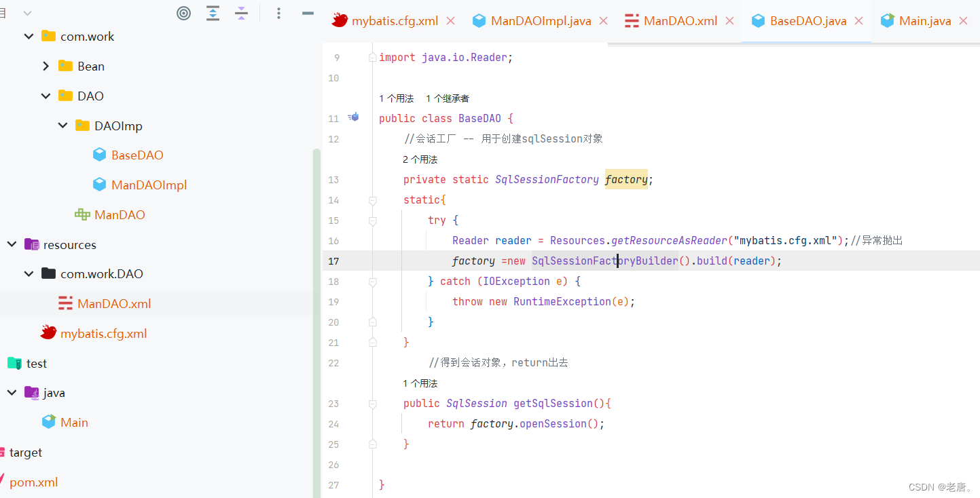Click the inheritor gutter icon on line 11
The image size is (980, 498).
[353, 117]
